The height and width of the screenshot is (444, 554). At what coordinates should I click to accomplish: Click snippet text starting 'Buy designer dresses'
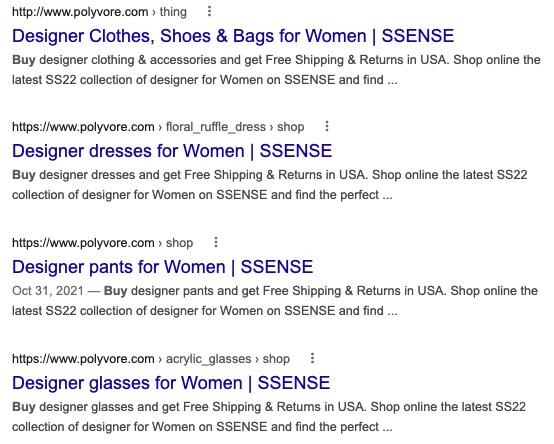coord(270,185)
